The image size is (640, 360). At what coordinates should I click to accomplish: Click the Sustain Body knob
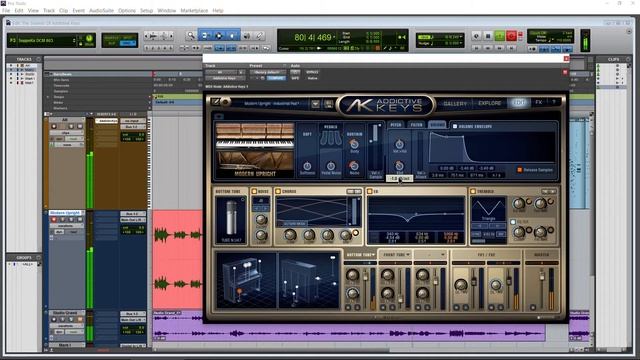pos(354,144)
